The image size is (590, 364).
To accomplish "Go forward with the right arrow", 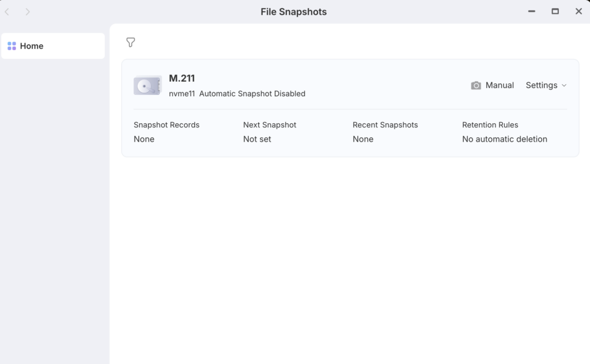I will (28, 12).
